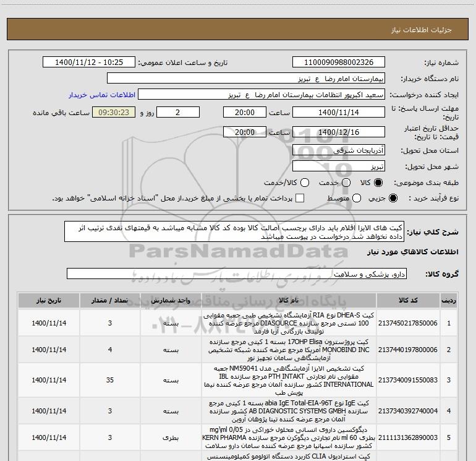The height and width of the screenshot is (461, 476).
Task: Click the delivery city field تبریز
Action: point(339,166)
